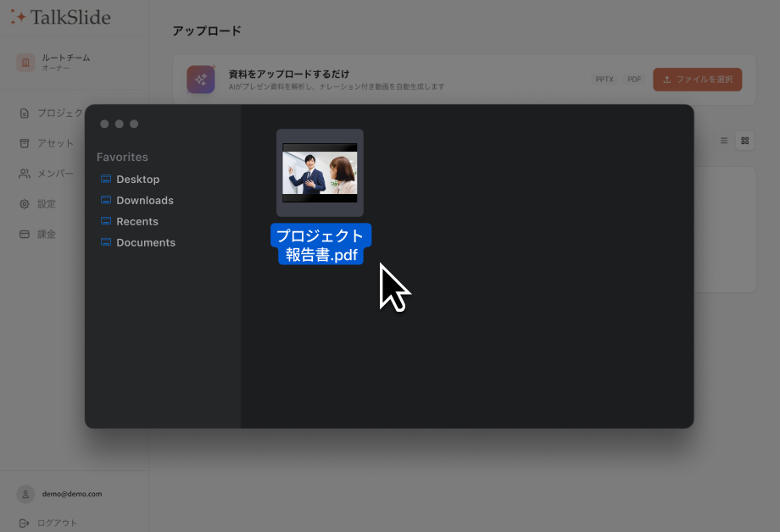Switch to grid view layout
This screenshot has width=780, height=532.
pyautogui.click(x=744, y=141)
